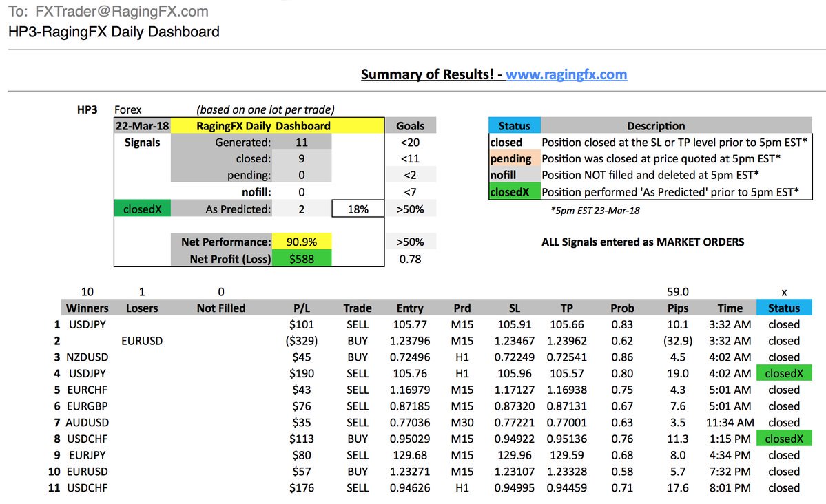This screenshot has height=504, width=826.
Task: Click the P/L column header
Action: 301,308
